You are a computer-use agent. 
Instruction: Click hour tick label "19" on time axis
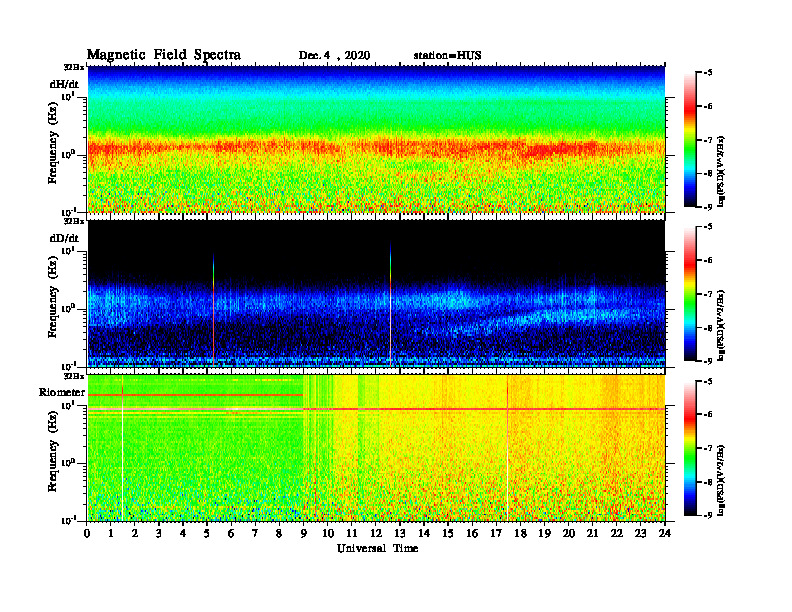(x=544, y=534)
